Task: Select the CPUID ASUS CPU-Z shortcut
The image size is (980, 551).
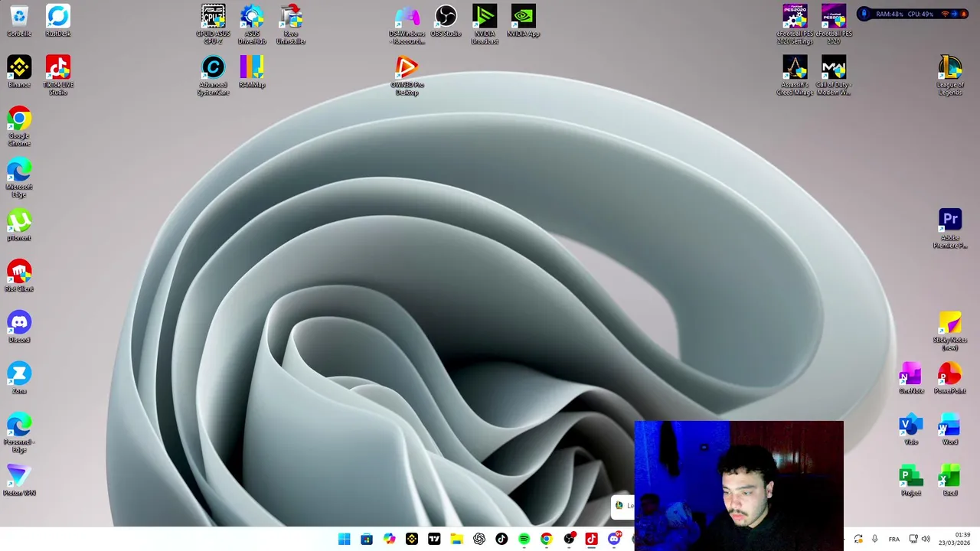Action: [x=213, y=24]
